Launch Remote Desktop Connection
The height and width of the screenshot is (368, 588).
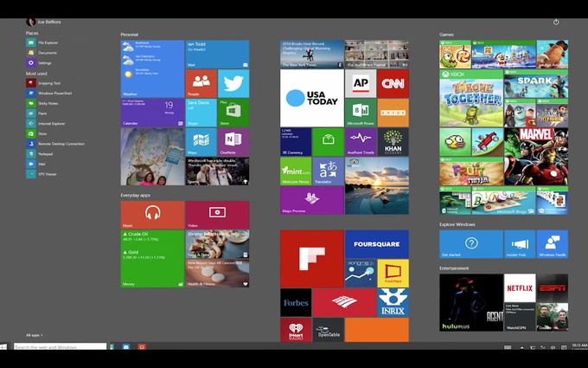pos(55,144)
